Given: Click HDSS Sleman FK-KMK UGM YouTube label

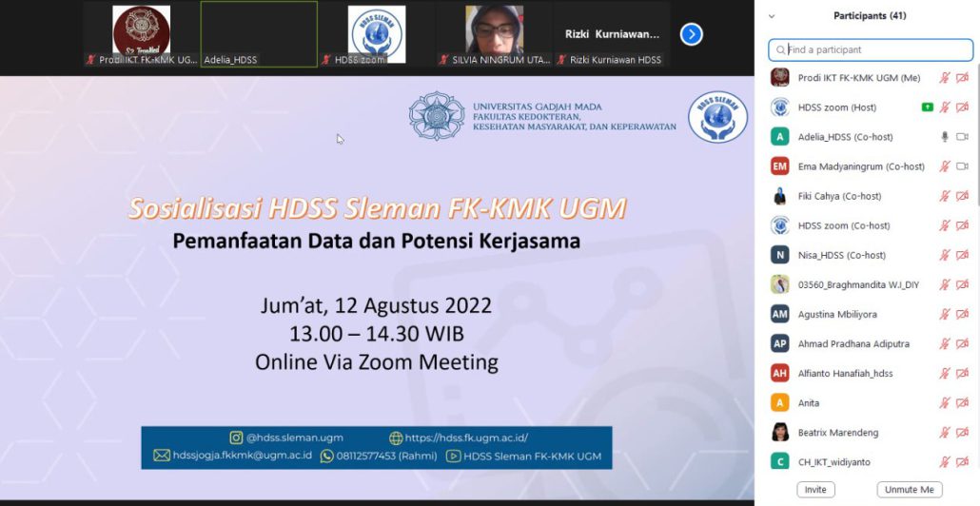Looking at the screenshot, I should tap(532, 456).
